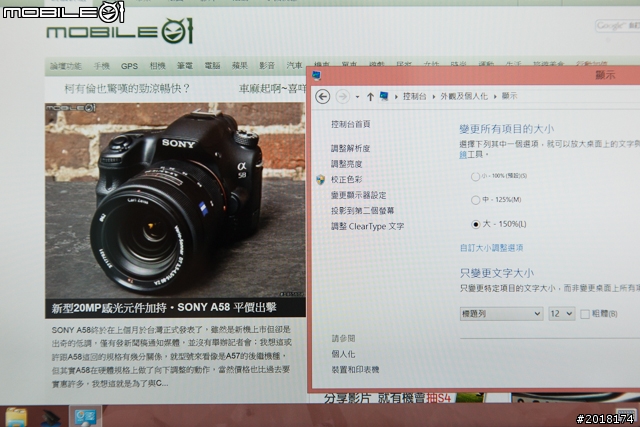Open the recent locations dropdown arrow

click(x=357, y=97)
